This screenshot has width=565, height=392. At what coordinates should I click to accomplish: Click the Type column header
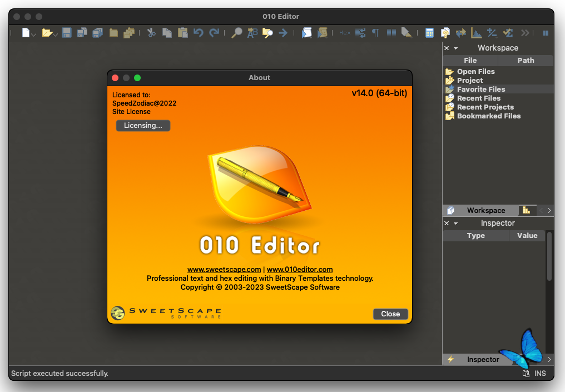coord(475,236)
